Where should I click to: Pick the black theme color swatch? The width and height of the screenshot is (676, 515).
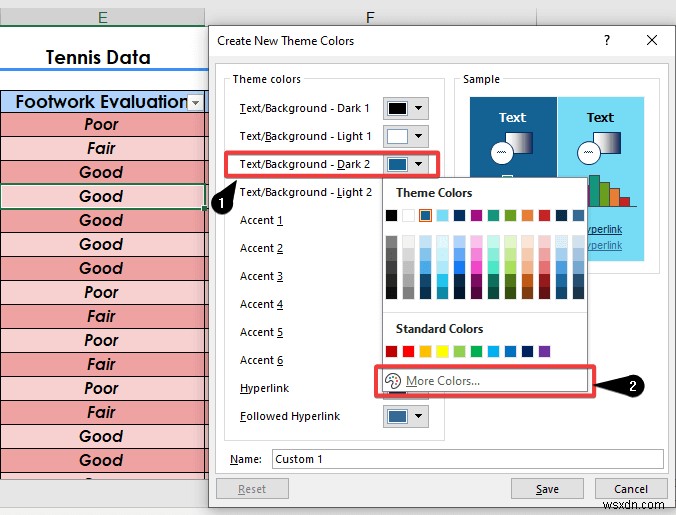tap(391, 215)
